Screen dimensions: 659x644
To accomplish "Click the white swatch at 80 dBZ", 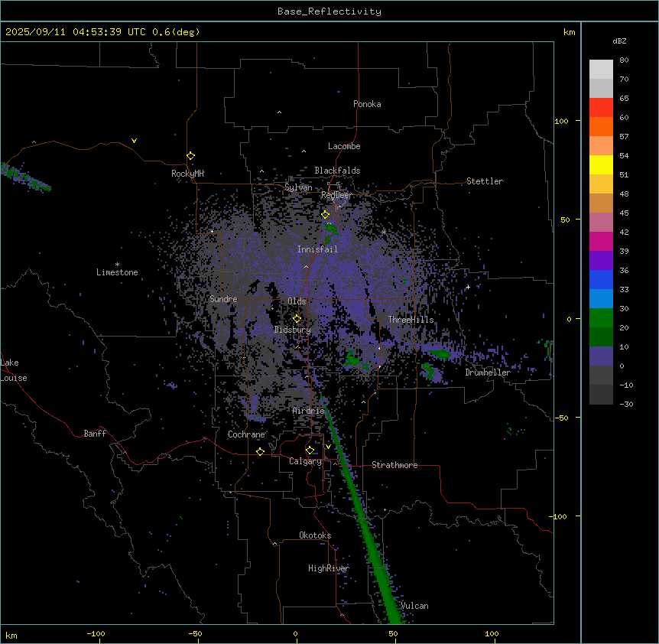I will click(x=601, y=70).
